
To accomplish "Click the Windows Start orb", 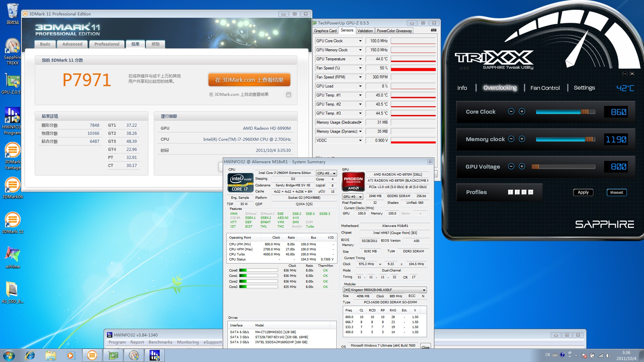I will coord(9,355).
